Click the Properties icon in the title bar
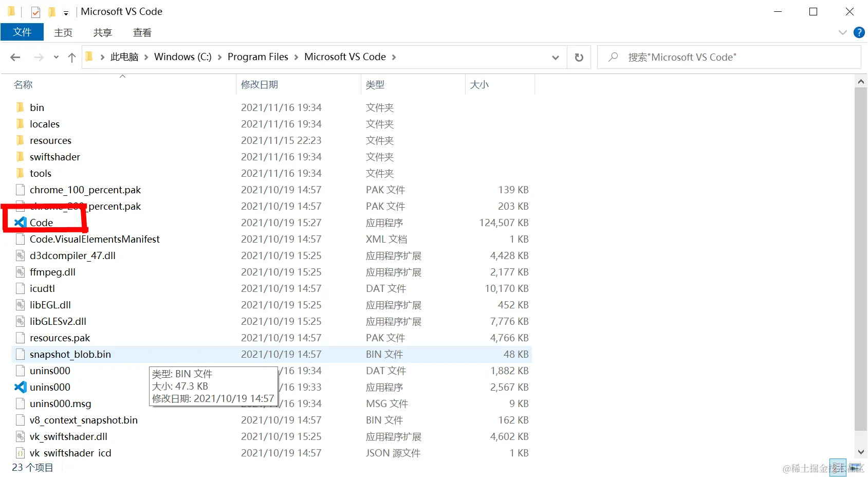 pos(35,12)
